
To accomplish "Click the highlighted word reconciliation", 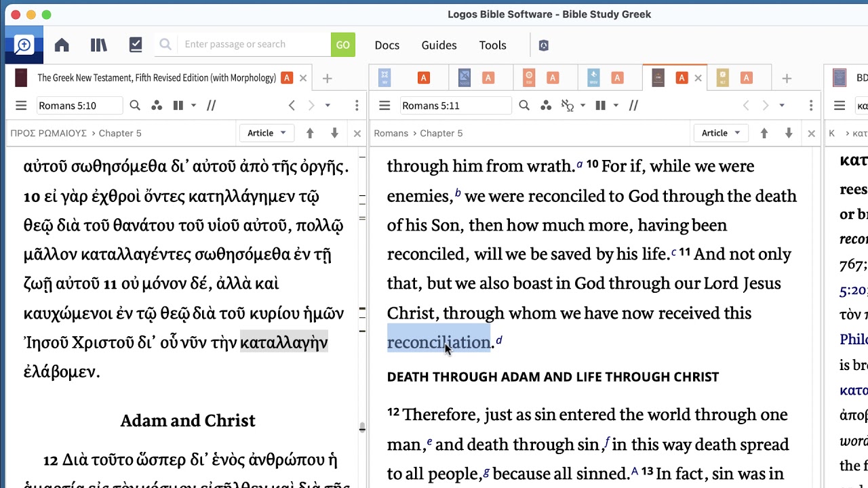I will [x=439, y=342].
